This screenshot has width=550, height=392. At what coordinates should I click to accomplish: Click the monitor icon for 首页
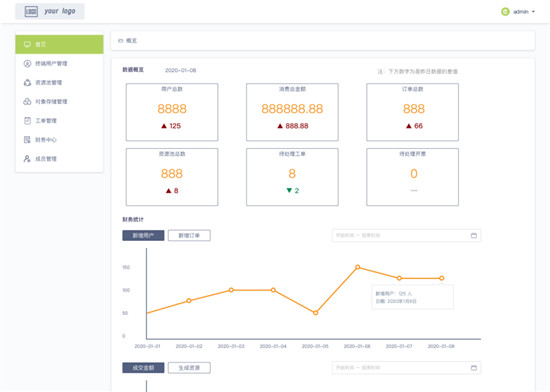27,44
